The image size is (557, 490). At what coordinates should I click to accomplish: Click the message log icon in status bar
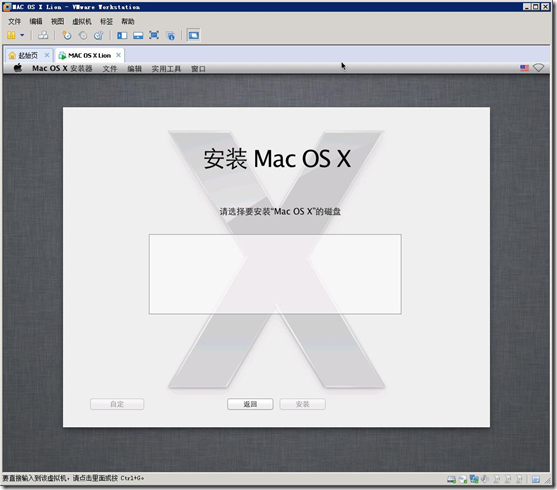536,479
